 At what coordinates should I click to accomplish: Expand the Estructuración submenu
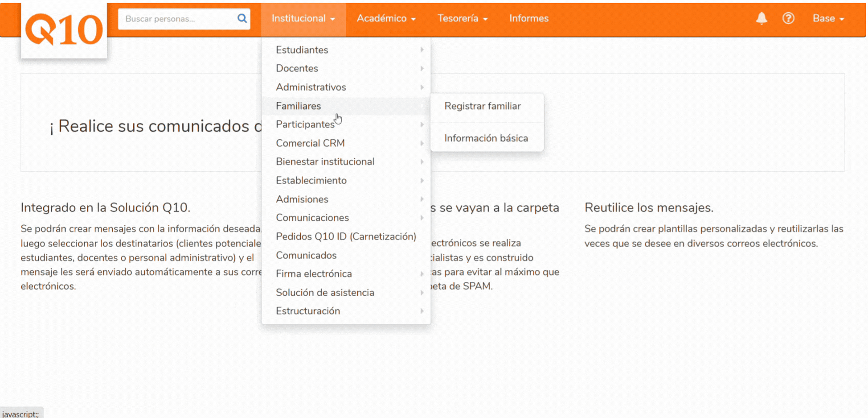coord(346,311)
